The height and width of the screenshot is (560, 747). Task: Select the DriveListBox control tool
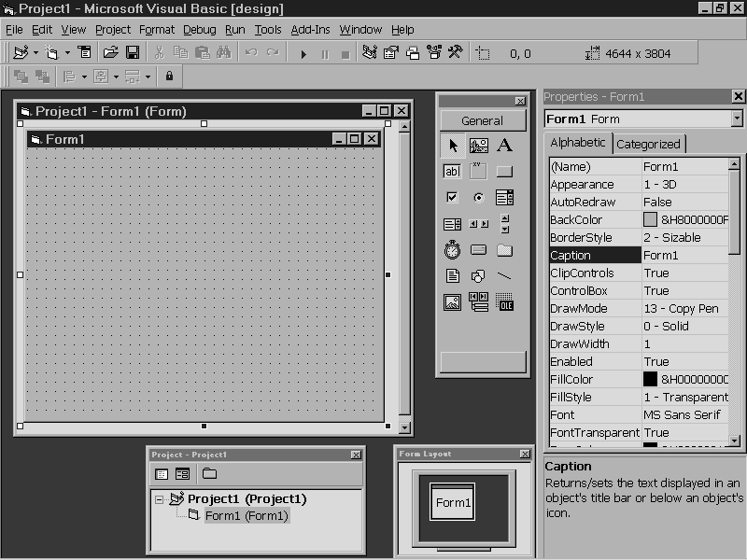[x=478, y=249]
